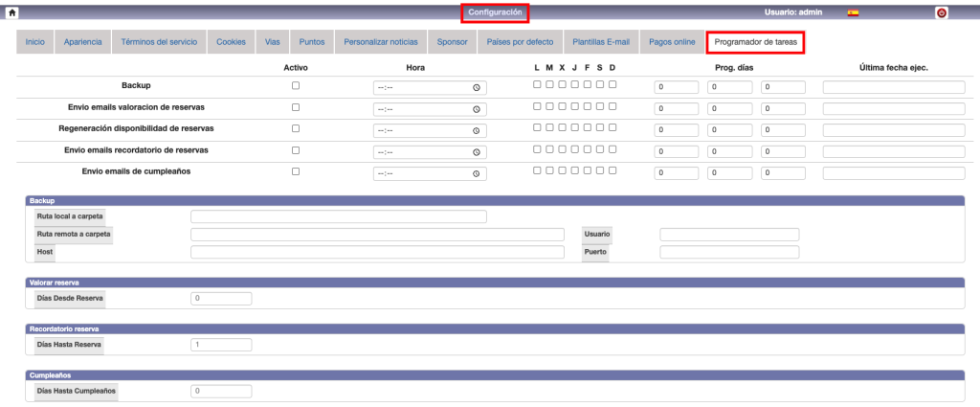Click the red logout icon
The width and height of the screenshot is (980, 407).
[941, 12]
